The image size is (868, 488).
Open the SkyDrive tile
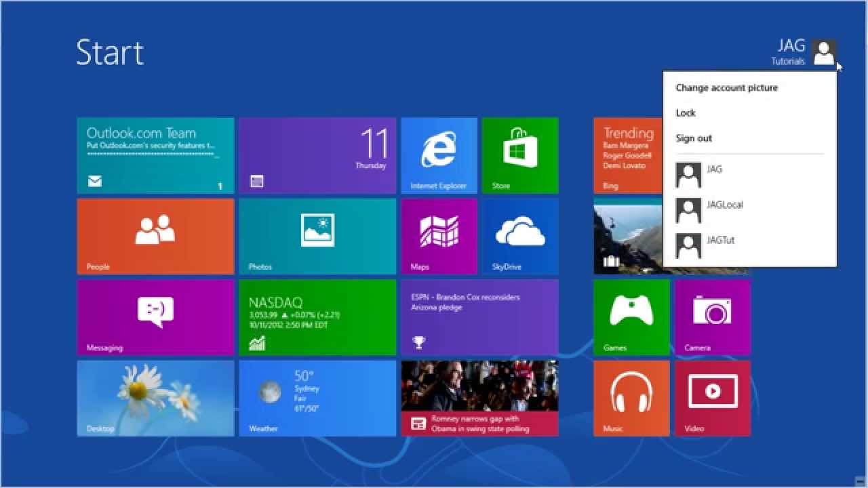520,237
